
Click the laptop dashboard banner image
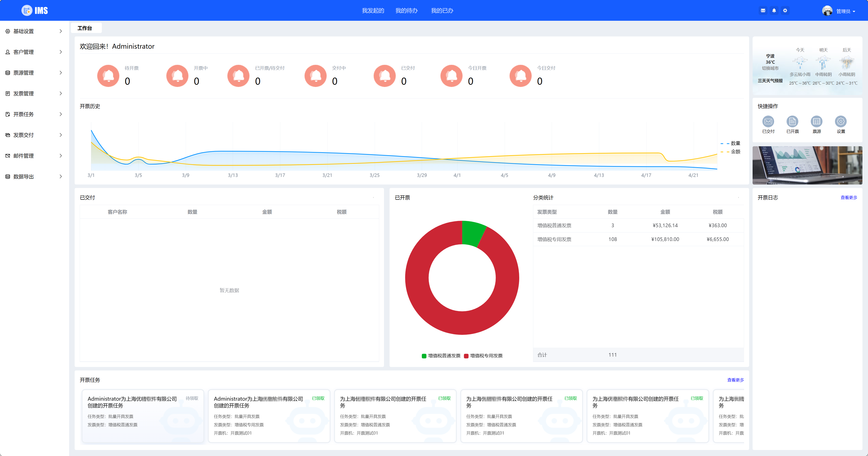click(807, 165)
